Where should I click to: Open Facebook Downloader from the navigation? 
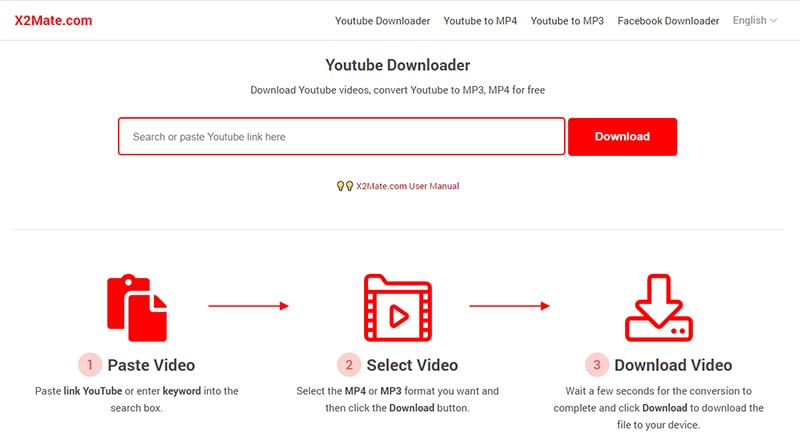coord(668,21)
